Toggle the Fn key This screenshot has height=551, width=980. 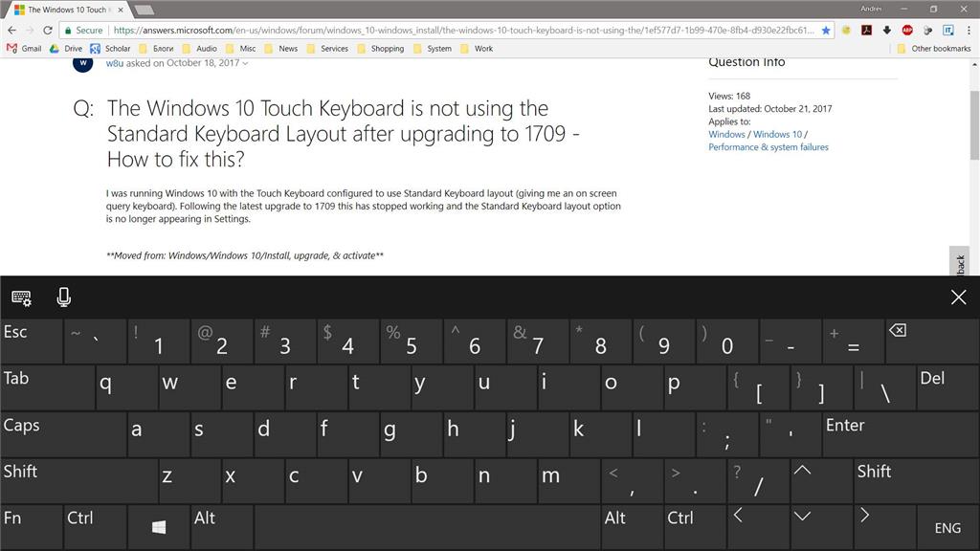[x=32, y=527]
